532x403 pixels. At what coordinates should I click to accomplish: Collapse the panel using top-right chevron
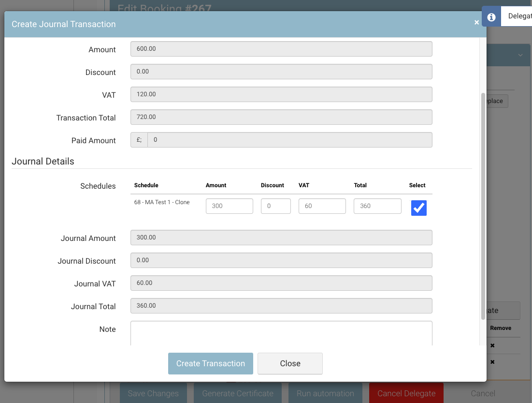pos(520,55)
